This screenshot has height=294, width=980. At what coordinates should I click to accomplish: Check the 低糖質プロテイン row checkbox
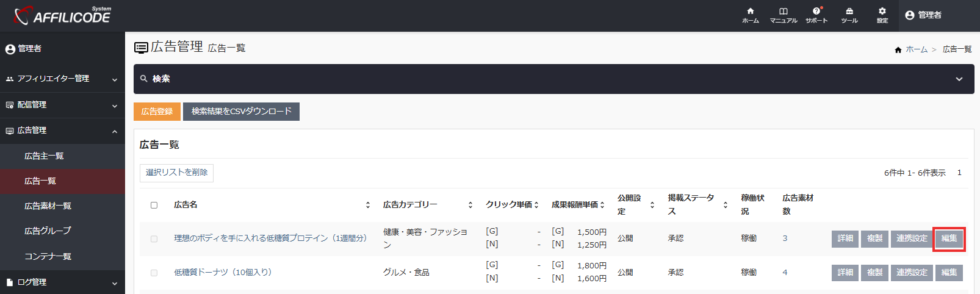(154, 239)
